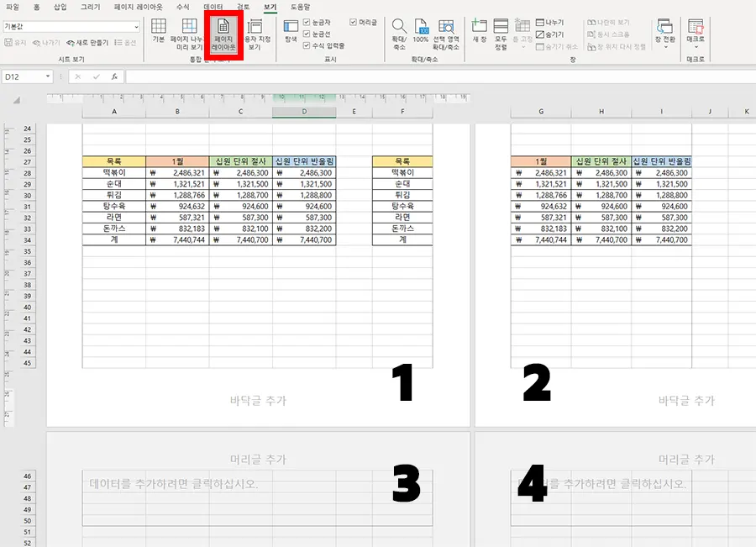Uncheck 머리글 (Headings) display option
The height and width of the screenshot is (547, 756).
[x=353, y=22]
